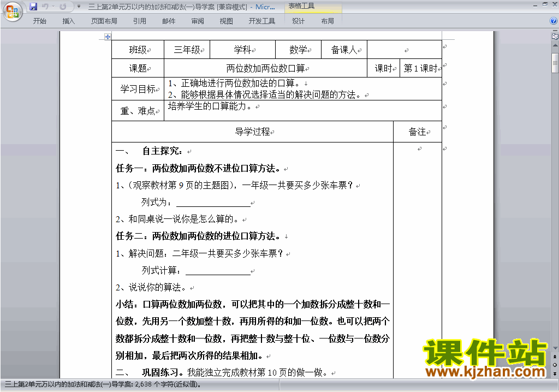The height and width of the screenshot is (392, 559).
Task: Click vertical scrollbar down arrow
Action: 555,348
